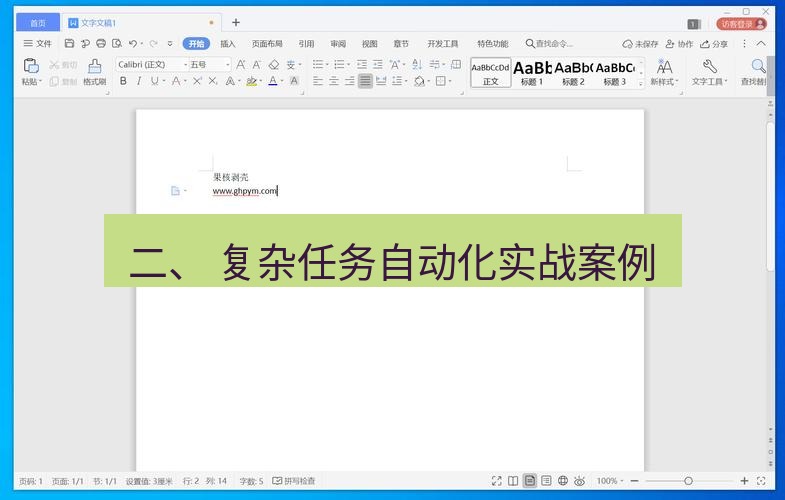
Task: Apply the 标题 1 heading style
Action: (532, 73)
